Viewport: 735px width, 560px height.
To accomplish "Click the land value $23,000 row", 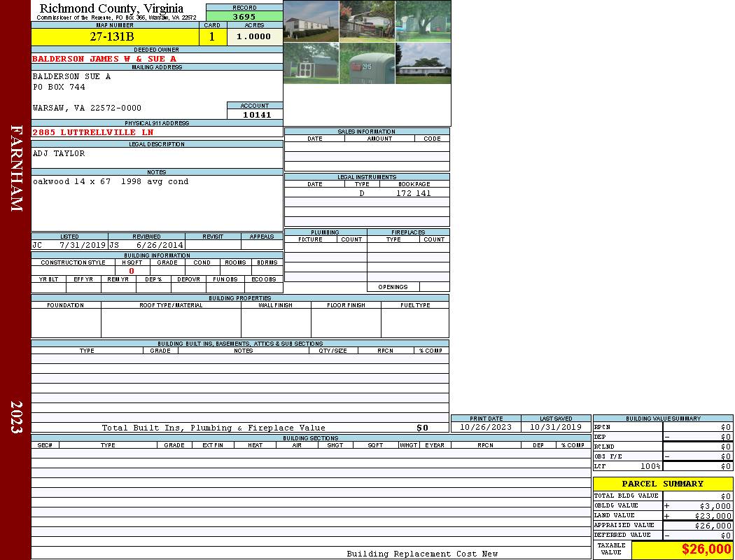I will (662, 516).
